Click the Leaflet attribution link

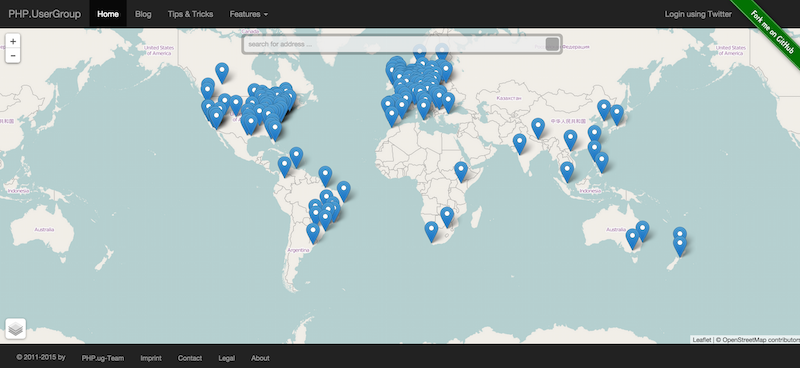702,339
